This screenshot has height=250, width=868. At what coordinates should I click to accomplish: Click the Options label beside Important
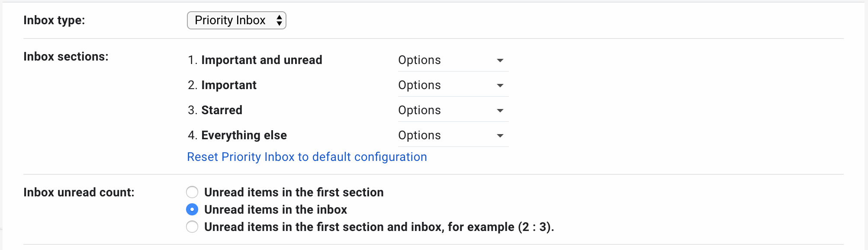(x=419, y=85)
